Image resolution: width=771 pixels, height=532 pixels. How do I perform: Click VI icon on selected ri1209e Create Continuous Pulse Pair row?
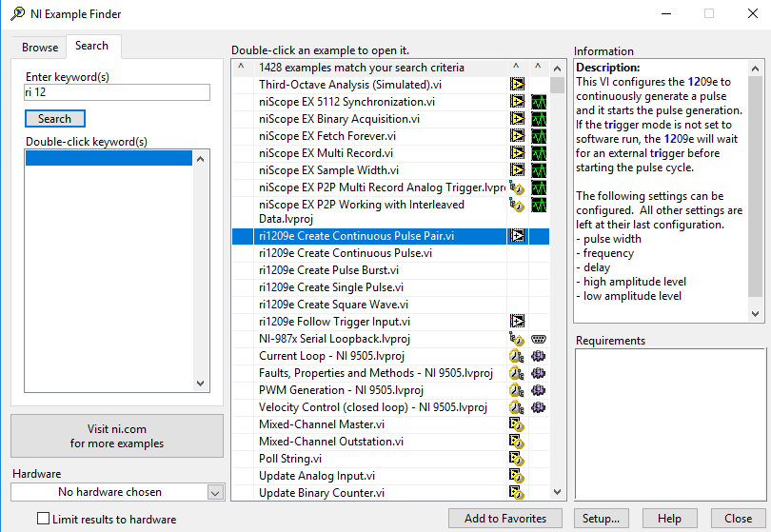[x=517, y=236]
